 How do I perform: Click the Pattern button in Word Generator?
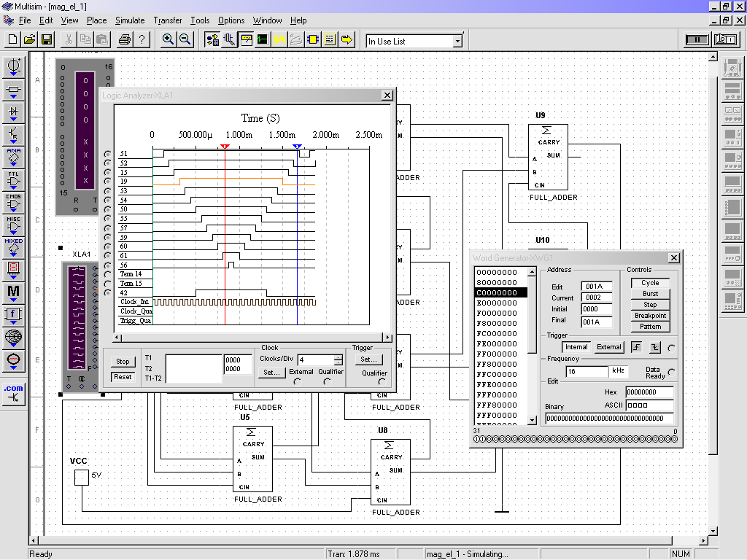pyautogui.click(x=650, y=327)
